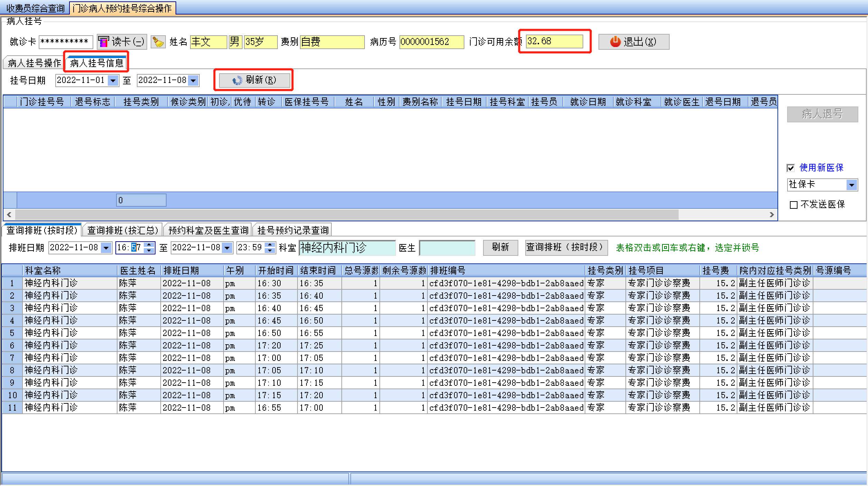The width and height of the screenshot is (868, 486).
Task: Decrease end time with spinner down arrow
Action: tap(270, 251)
